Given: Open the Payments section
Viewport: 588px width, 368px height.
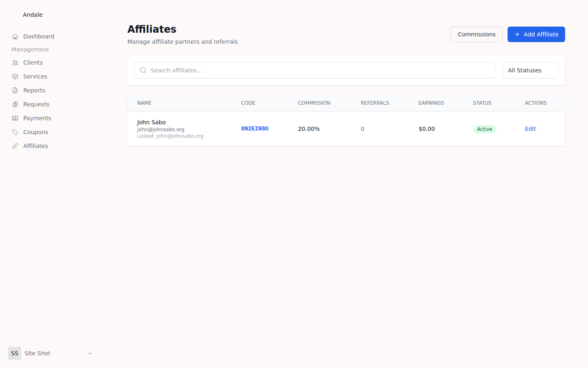Looking at the screenshot, I should [37, 118].
